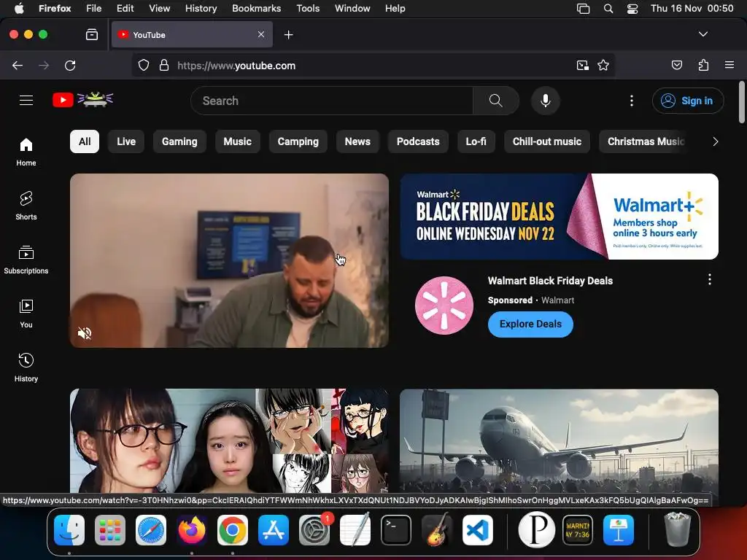Select the News filter chip
The width and height of the screenshot is (747, 560).
(357, 141)
